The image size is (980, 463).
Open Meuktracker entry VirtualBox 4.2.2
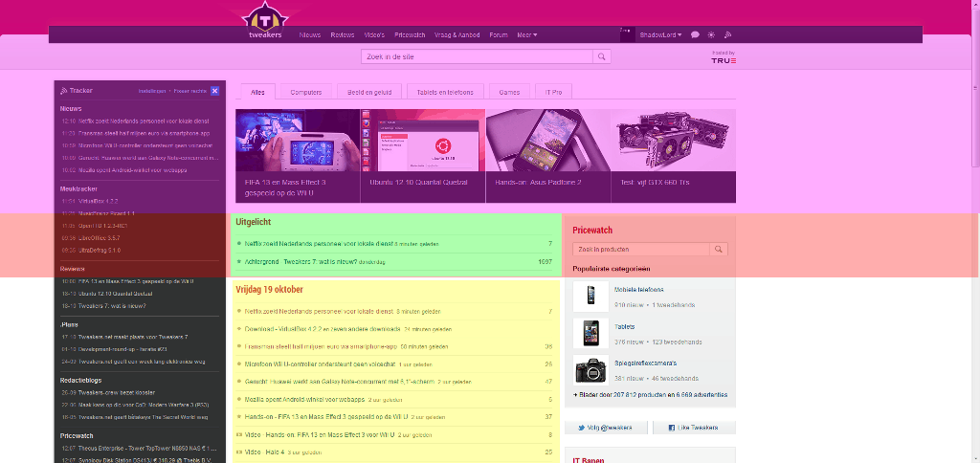coord(99,201)
